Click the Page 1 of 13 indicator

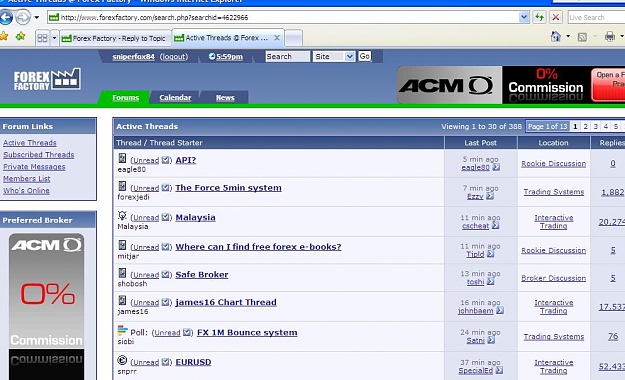coord(547,126)
